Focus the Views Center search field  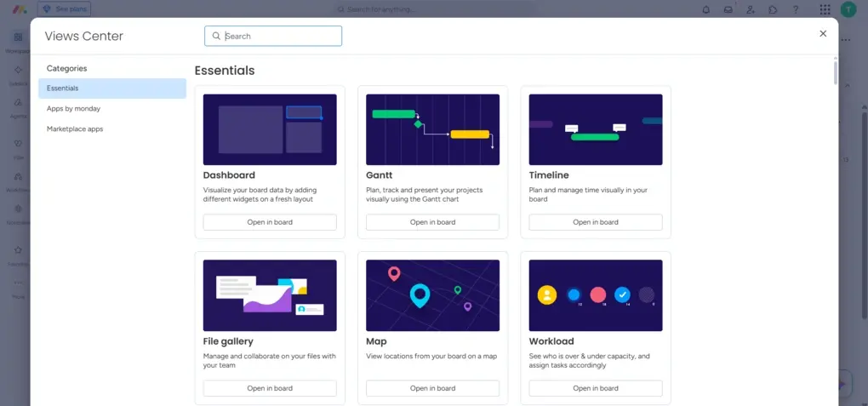click(273, 36)
